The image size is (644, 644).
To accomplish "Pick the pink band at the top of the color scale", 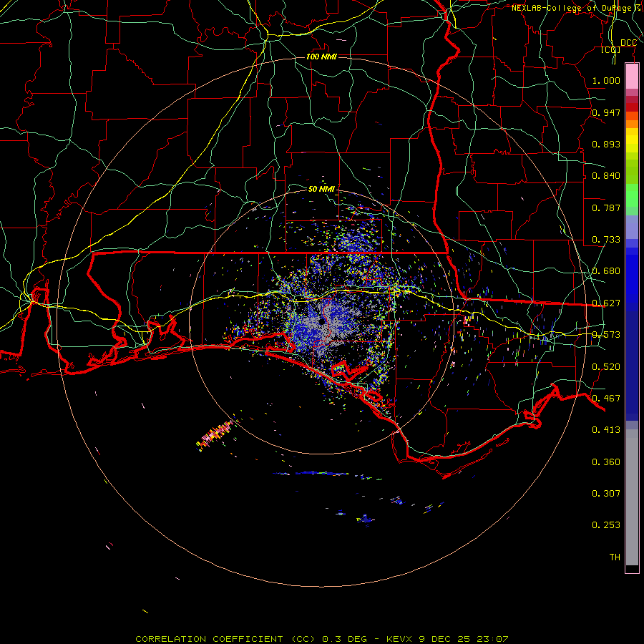I will pos(632,76).
